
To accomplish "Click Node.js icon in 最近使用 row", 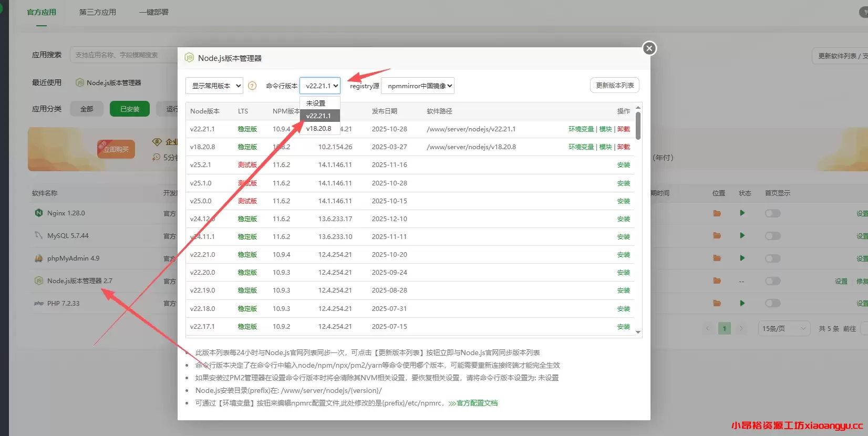I will click(x=80, y=83).
